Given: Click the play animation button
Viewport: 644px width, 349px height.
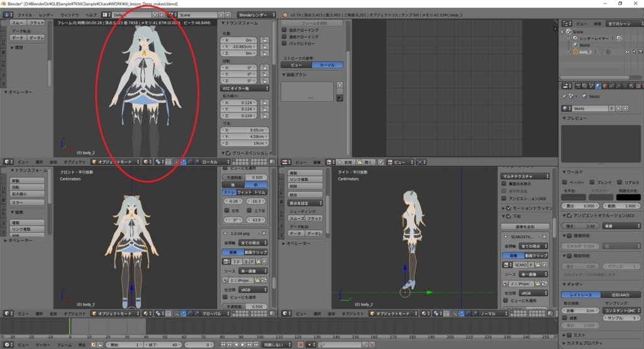Looking at the screenshot, I should (x=243, y=345).
